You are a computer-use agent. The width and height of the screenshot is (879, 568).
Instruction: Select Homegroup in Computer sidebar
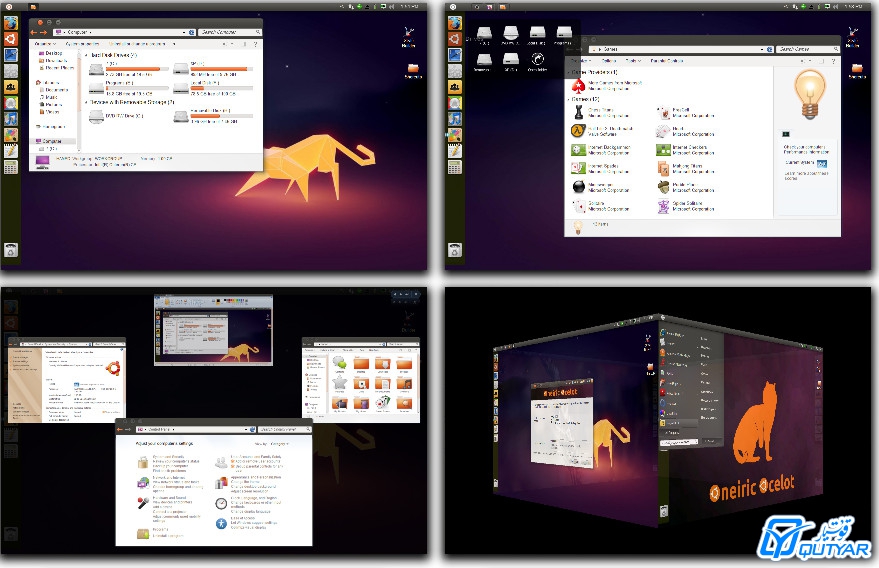point(50,127)
